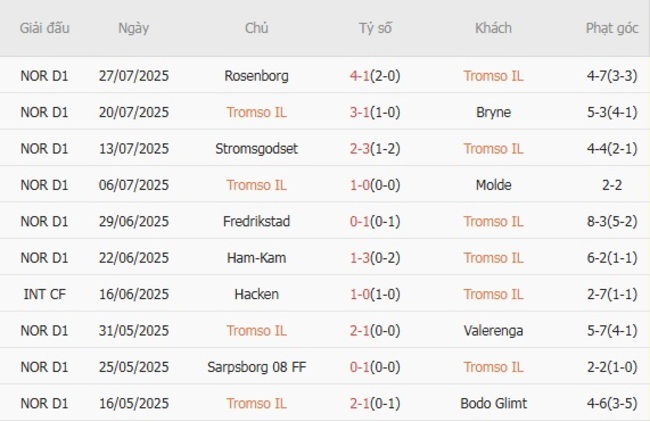Select the 1-3(0-2) match score
The image size is (650, 422).
point(376,258)
